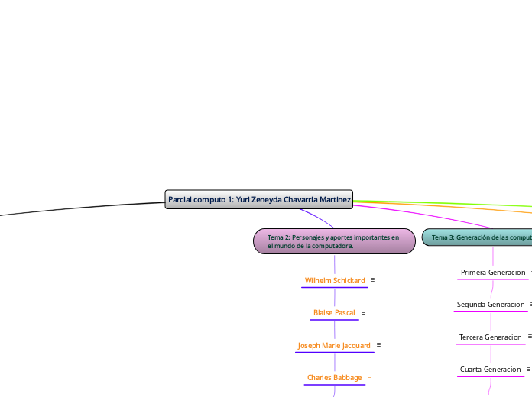Select the Tema 2 Personajes y aportes node
This screenshot has height=397, width=532.
pyautogui.click(x=334, y=241)
